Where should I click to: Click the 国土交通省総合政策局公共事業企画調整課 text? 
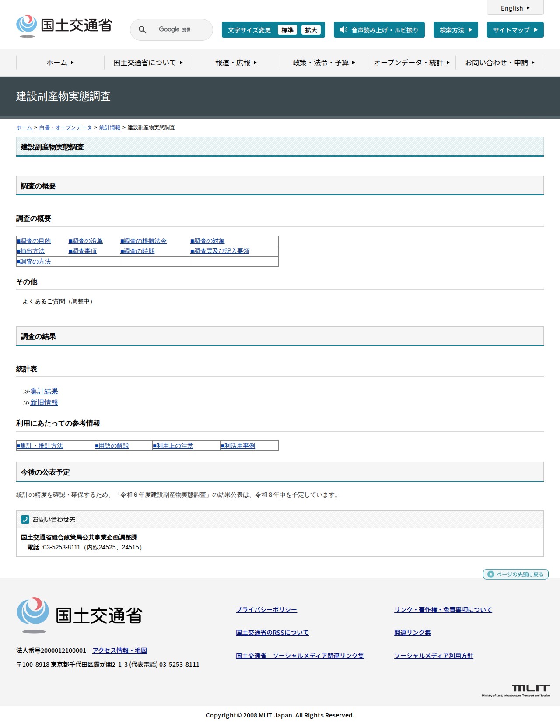tap(79, 537)
